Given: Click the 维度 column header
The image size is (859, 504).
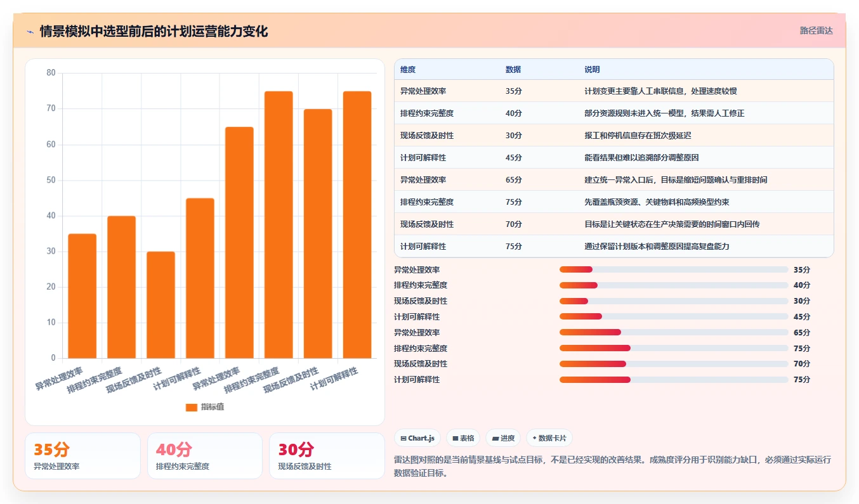Looking at the screenshot, I should [408, 70].
